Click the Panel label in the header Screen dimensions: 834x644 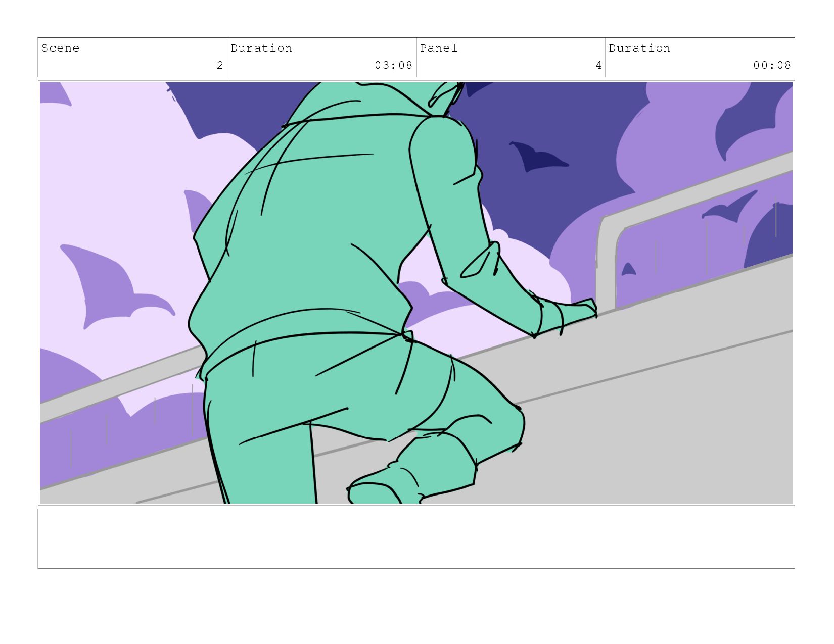tap(439, 48)
